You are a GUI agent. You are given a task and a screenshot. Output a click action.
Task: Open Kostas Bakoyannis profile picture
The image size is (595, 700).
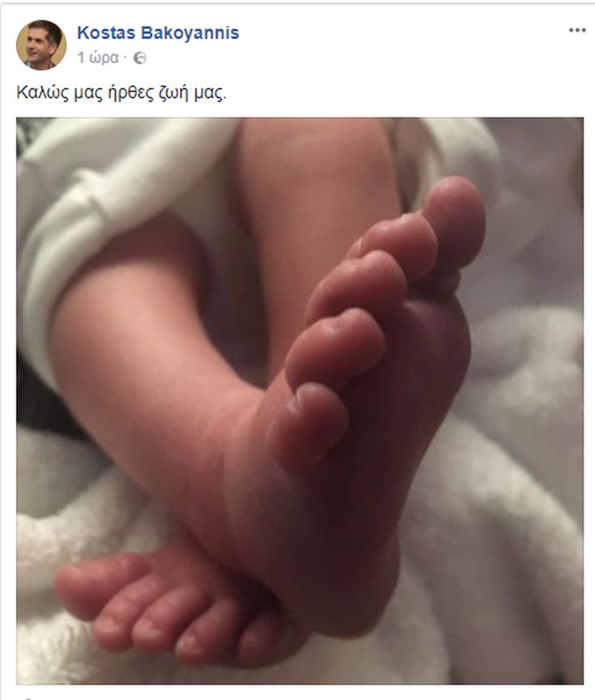(41, 45)
